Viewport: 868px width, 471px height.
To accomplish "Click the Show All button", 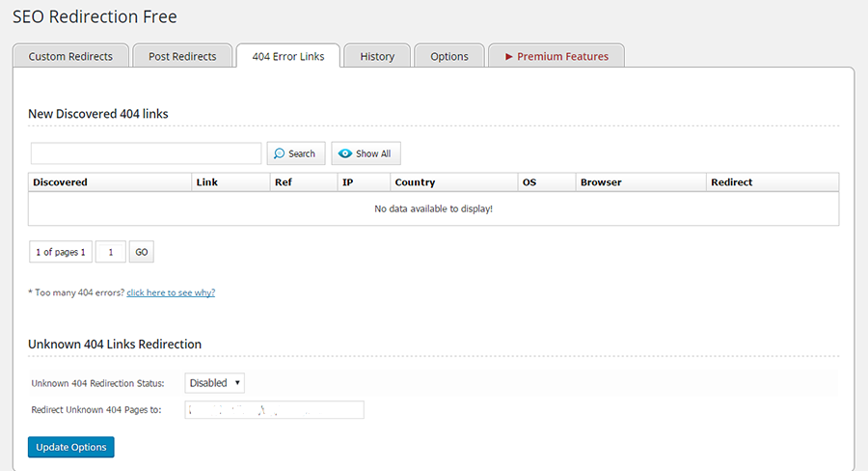I will [366, 153].
